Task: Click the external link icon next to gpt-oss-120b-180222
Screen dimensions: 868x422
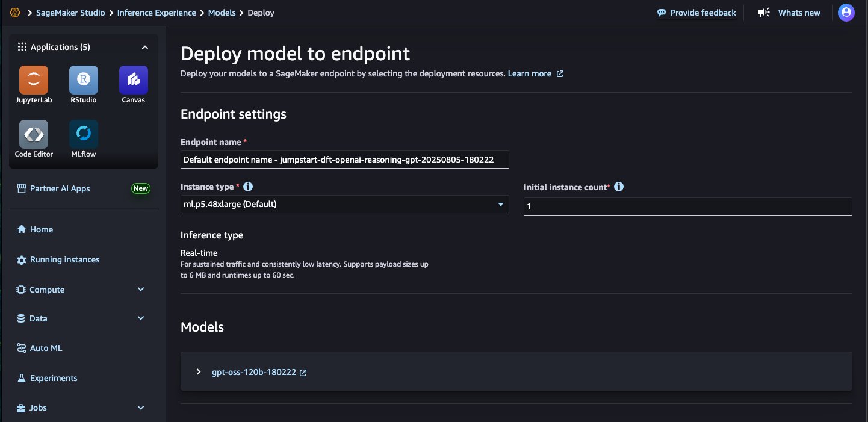Action: point(303,373)
